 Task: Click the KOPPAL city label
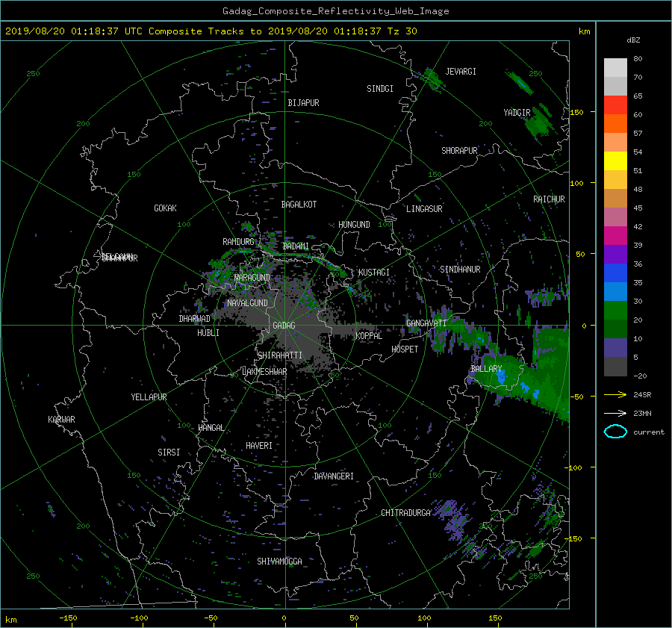coord(369,336)
